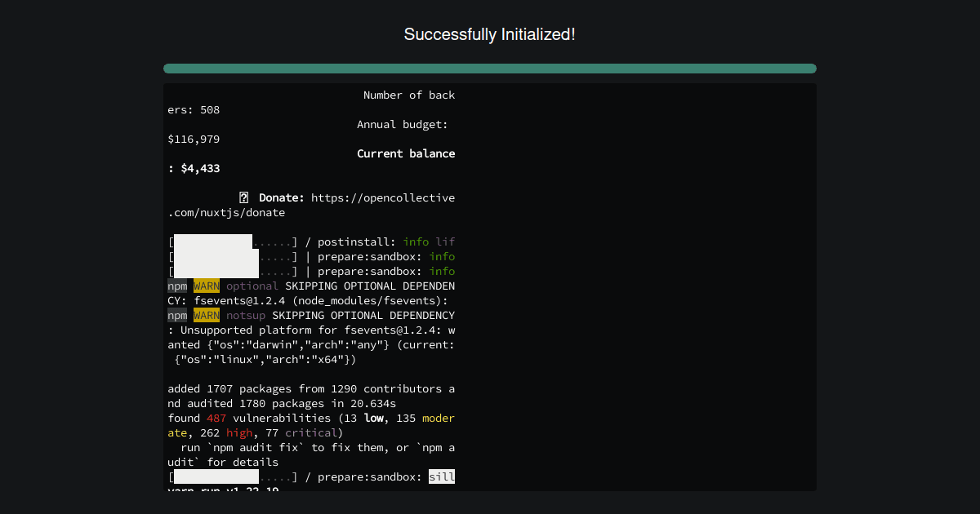Click the highlighted sill badge on prepare:sandbox line

[x=442, y=476]
